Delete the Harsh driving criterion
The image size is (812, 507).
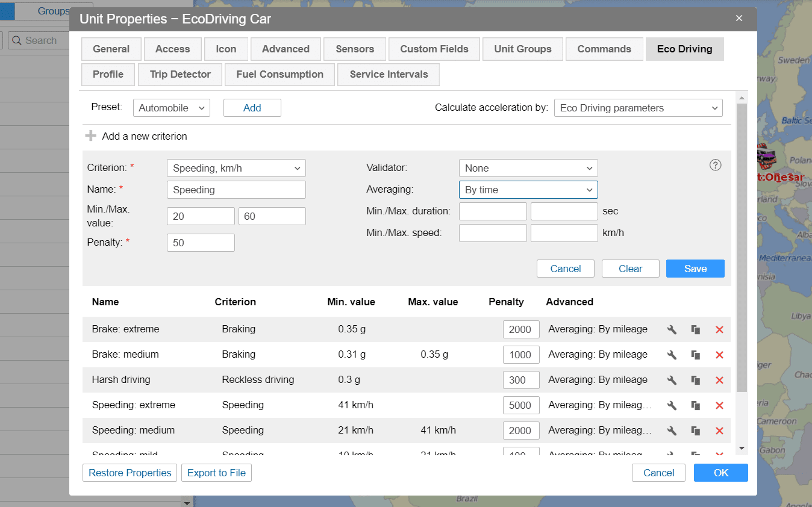tap(719, 380)
